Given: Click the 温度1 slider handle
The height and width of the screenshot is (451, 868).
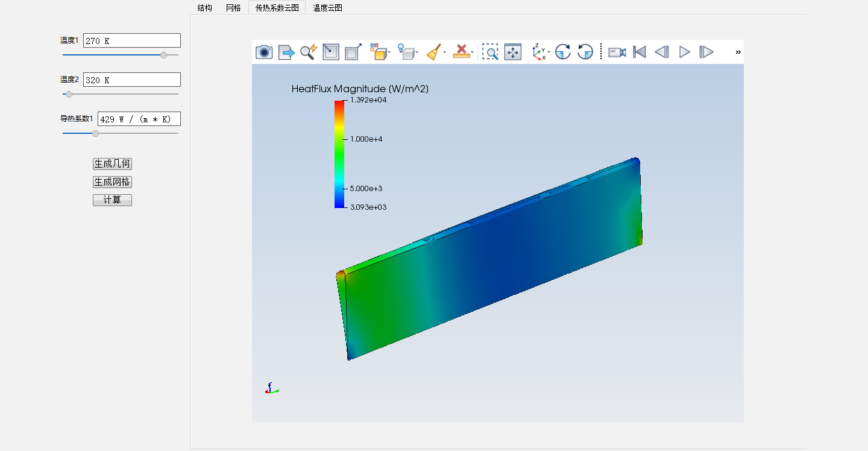Looking at the screenshot, I should (163, 55).
